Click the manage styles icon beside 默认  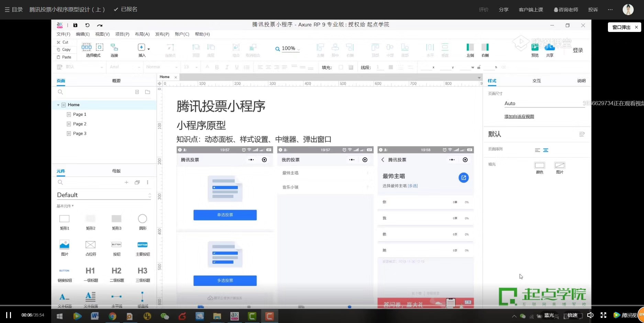click(x=582, y=134)
